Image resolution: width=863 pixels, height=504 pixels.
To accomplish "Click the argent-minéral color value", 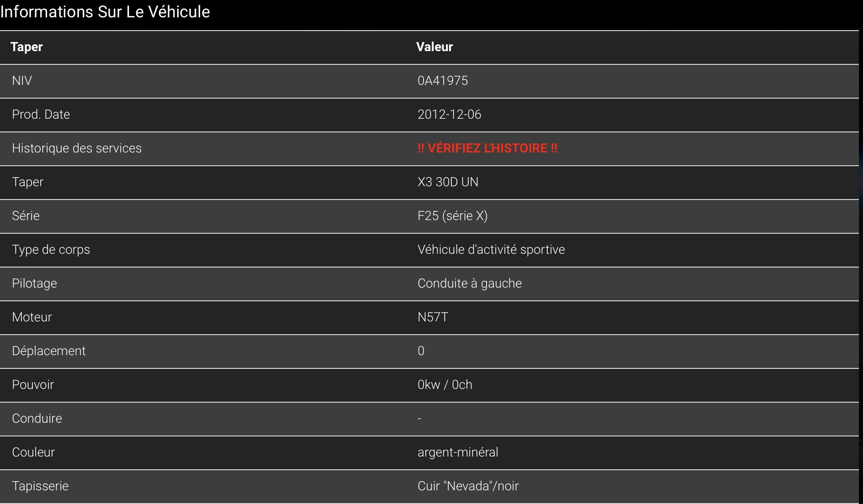I will click(x=458, y=452).
